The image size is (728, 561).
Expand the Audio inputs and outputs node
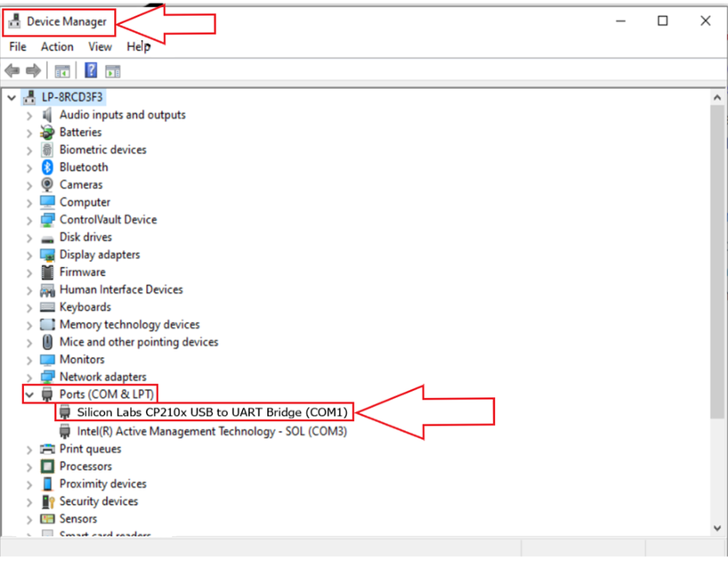(29, 116)
